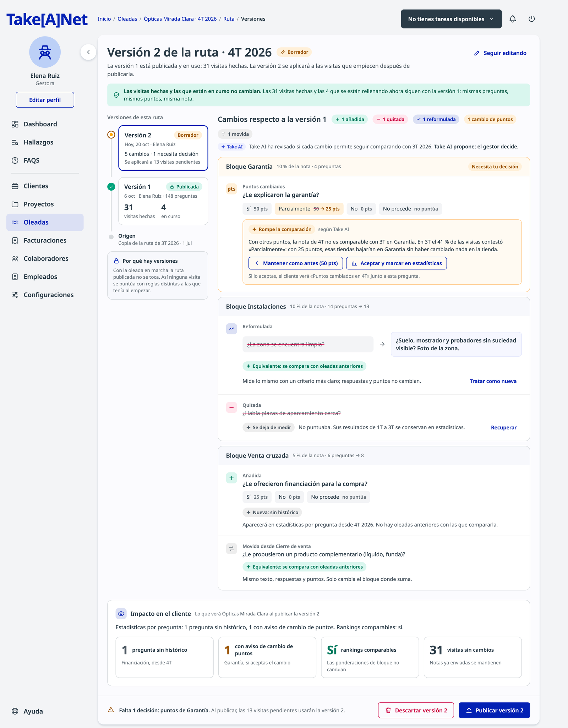Click the Versión 2 timeline marker dot
The height and width of the screenshot is (728, 568).
click(x=111, y=135)
